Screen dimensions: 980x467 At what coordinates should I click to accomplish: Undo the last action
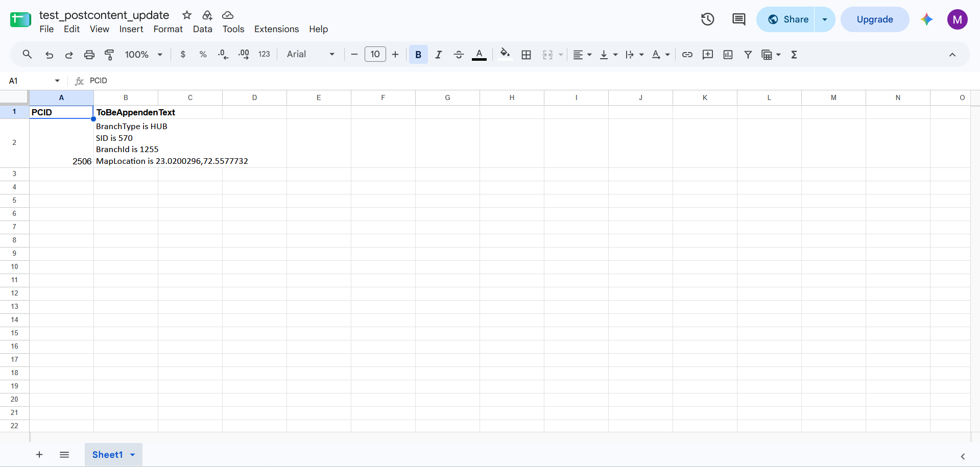(x=49, y=55)
